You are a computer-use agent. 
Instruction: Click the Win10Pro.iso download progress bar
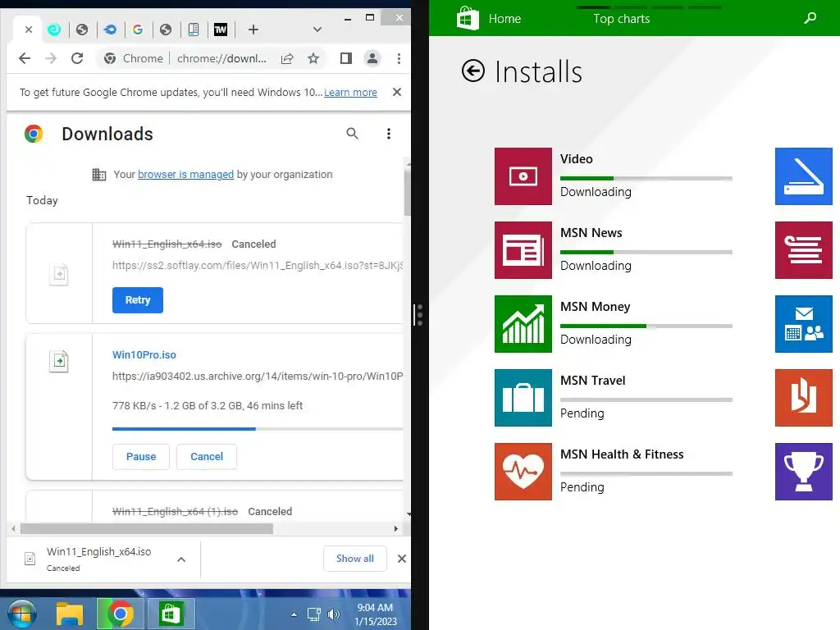258,428
